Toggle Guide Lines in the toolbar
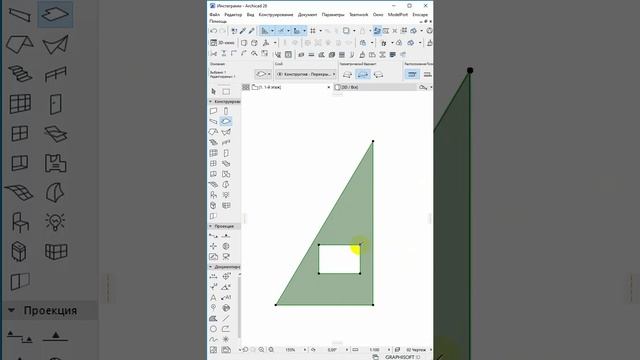Image resolution: width=640 pixels, height=360 pixels. pyautogui.click(x=264, y=31)
